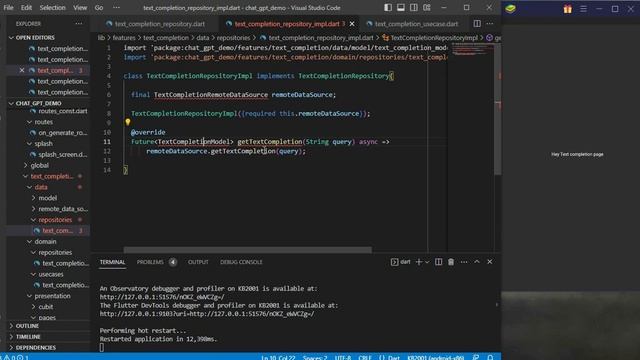Close open editor text_compl... with X icon
The height and width of the screenshot is (360, 640).
coord(22,70)
